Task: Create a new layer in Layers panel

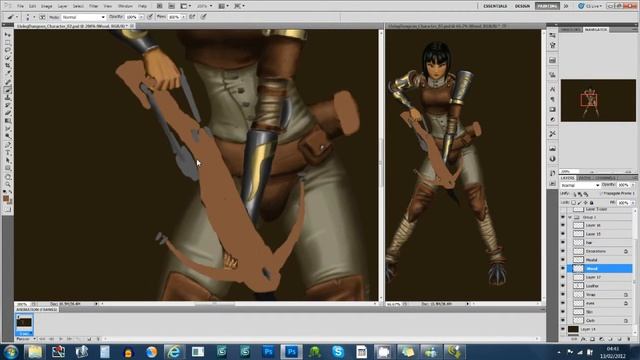Action: click(x=619, y=339)
